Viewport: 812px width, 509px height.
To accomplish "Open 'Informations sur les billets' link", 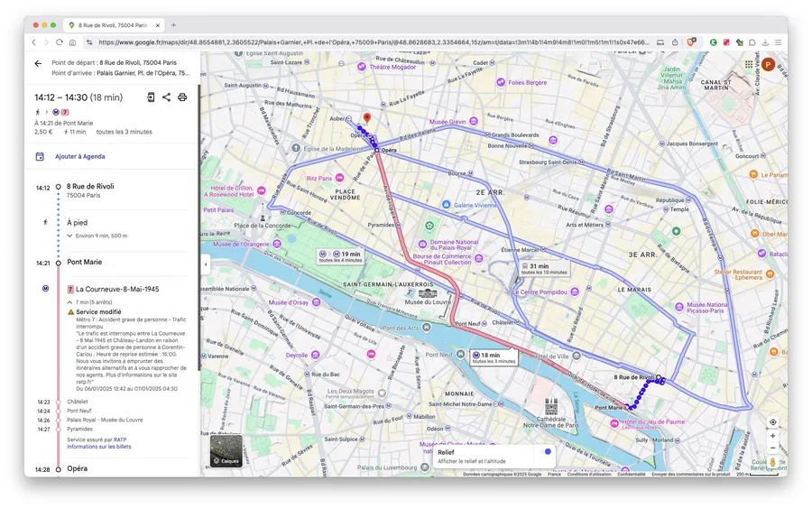I will click(99, 447).
